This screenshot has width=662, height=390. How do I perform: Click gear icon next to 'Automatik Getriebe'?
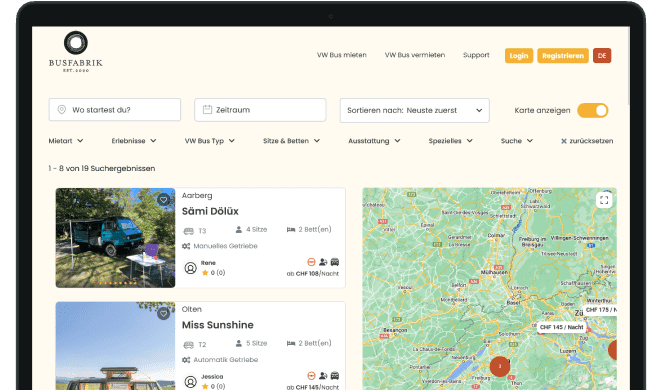coord(186,360)
